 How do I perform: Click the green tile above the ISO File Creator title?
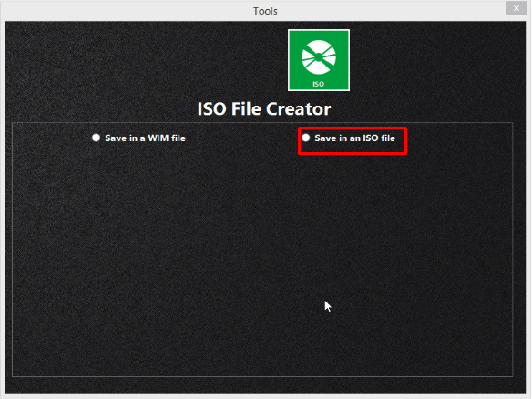(319, 60)
